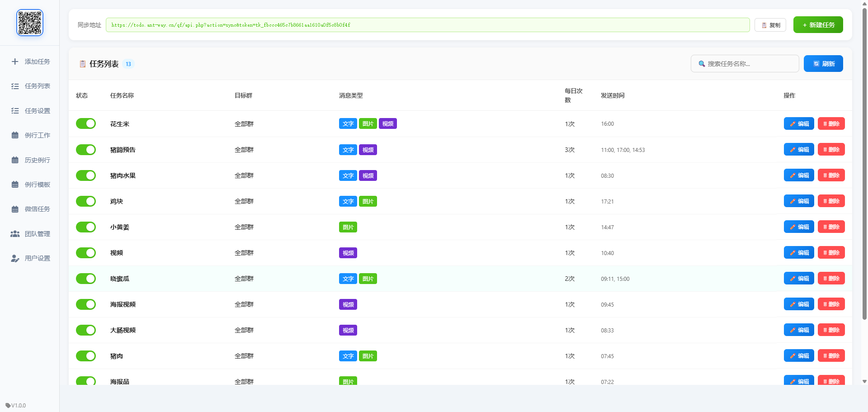868x412 pixels.
Task: Click the calendar icon beside 例行模板
Action: (x=15, y=185)
